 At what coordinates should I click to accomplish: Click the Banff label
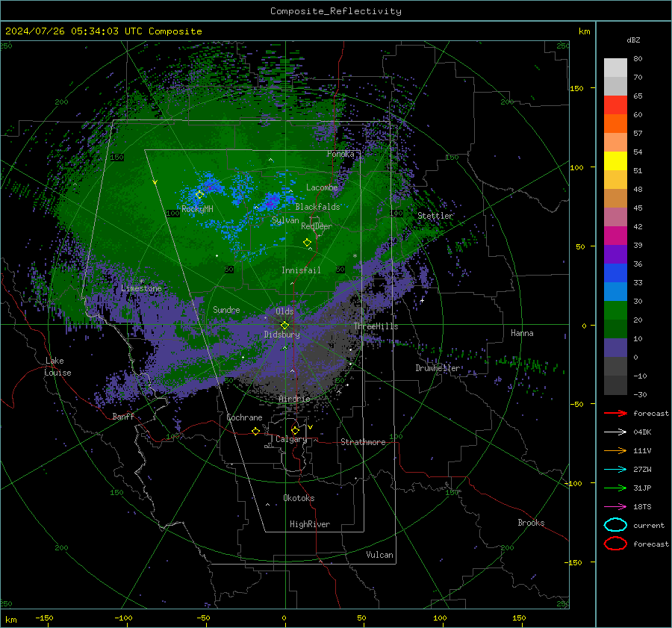(x=123, y=417)
